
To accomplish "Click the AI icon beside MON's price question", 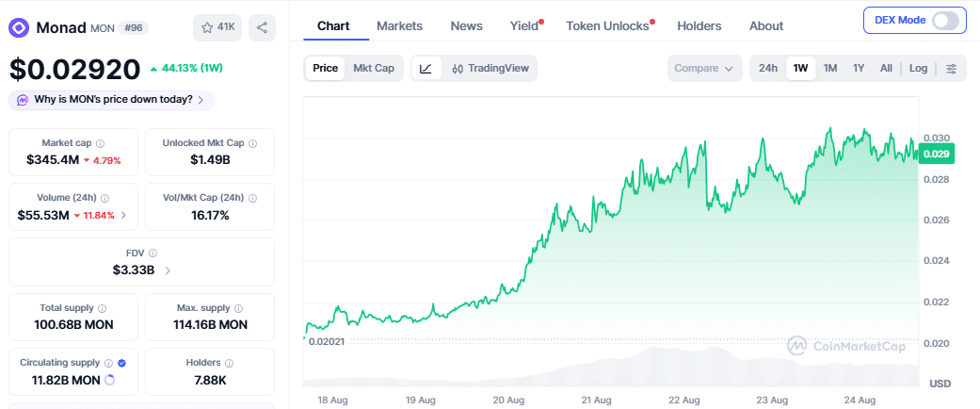I will [x=23, y=100].
